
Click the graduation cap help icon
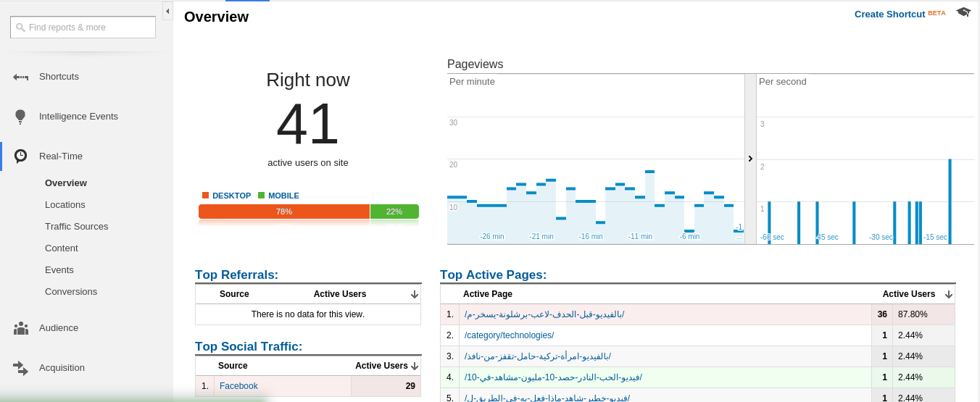pyautogui.click(x=963, y=12)
